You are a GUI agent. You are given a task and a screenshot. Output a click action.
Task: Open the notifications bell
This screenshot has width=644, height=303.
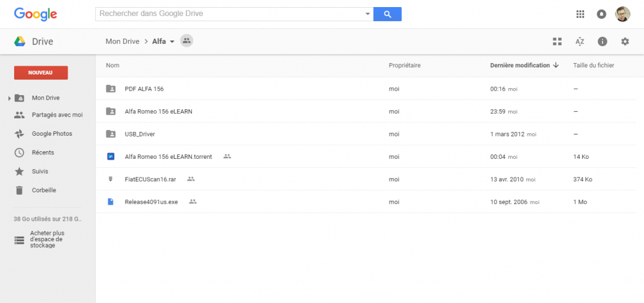pyautogui.click(x=601, y=14)
